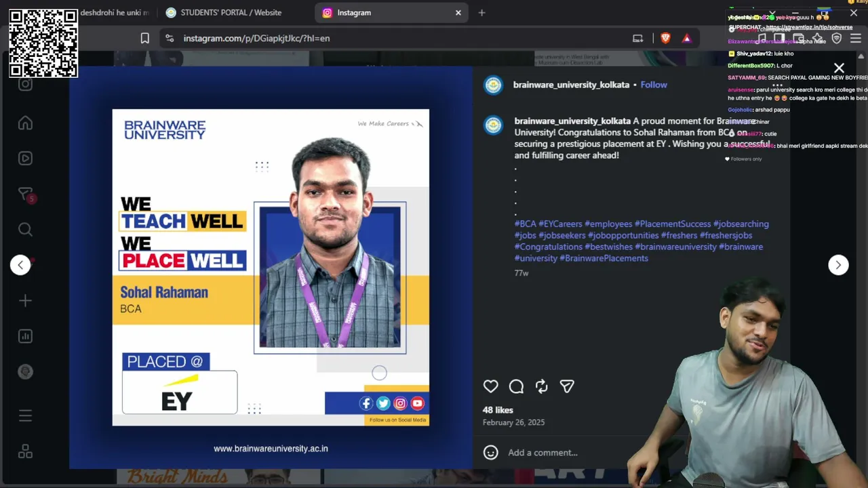Follow brainware_university_kolkata

(x=654, y=85)
